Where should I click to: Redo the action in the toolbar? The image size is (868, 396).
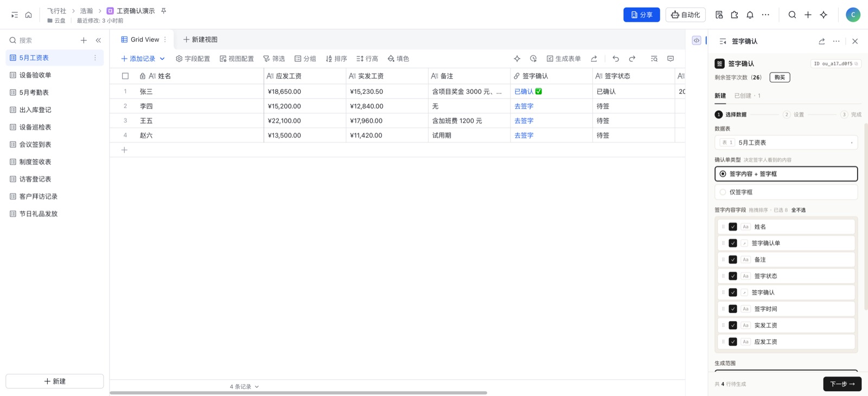tap(632, 59)
